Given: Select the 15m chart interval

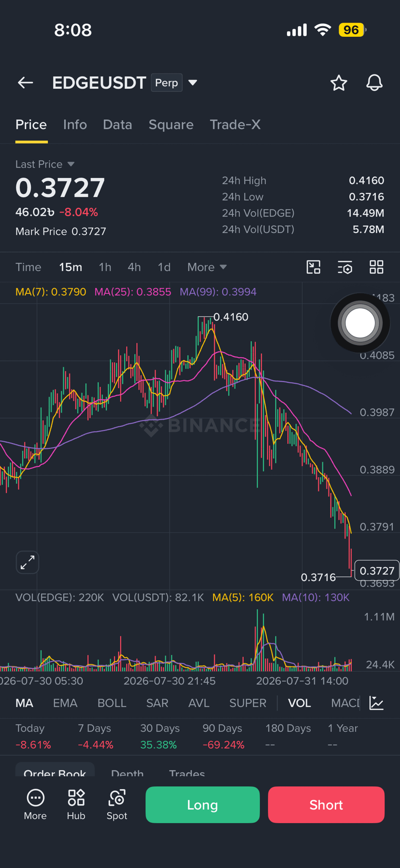Looking at the screenshot, I should tap(71, 267).
